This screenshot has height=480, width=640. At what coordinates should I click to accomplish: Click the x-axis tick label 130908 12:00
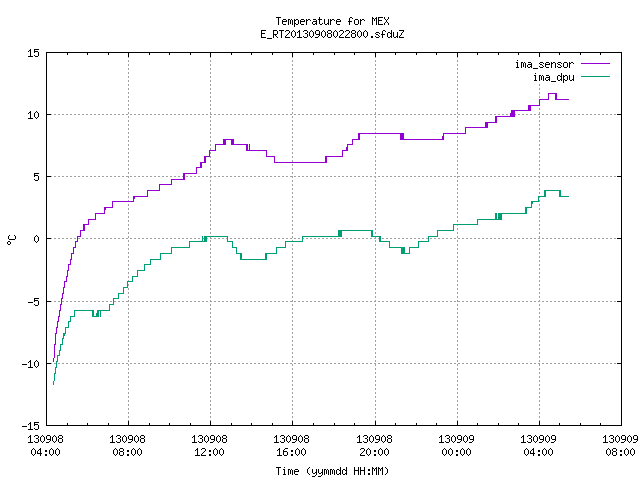pyautogui.click(x=209, y=445)
